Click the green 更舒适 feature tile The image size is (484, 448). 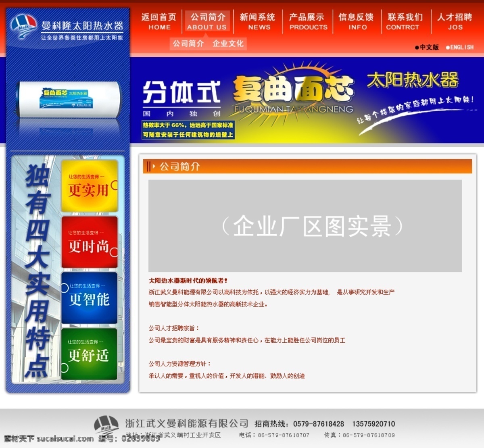(x=90, y=354)
